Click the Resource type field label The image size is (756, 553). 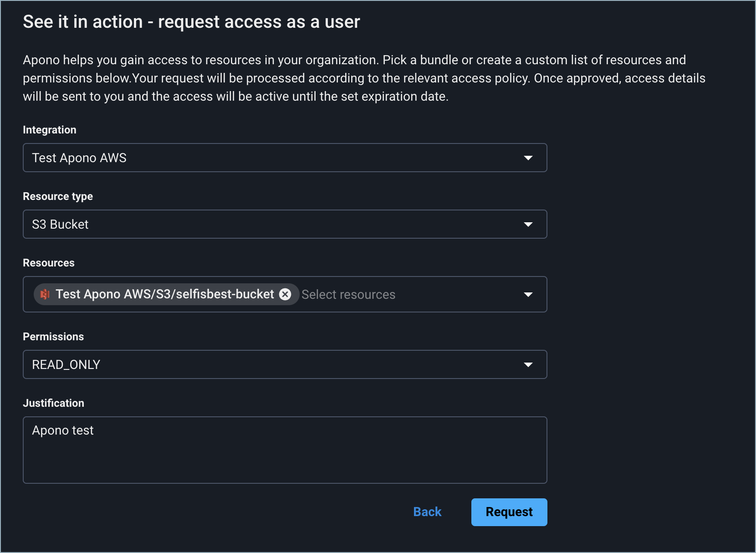(x=58, y=196)
